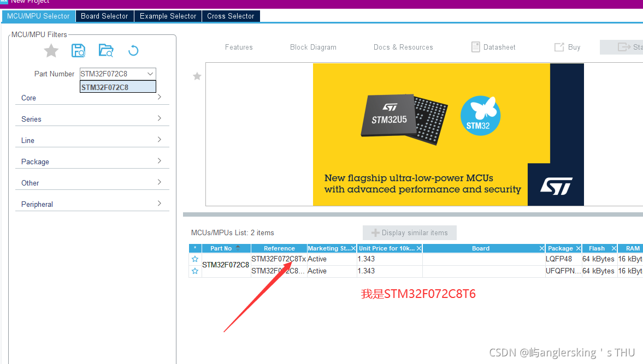
Task: Select the UFQFPN package cell
Action: coord(563,271)
